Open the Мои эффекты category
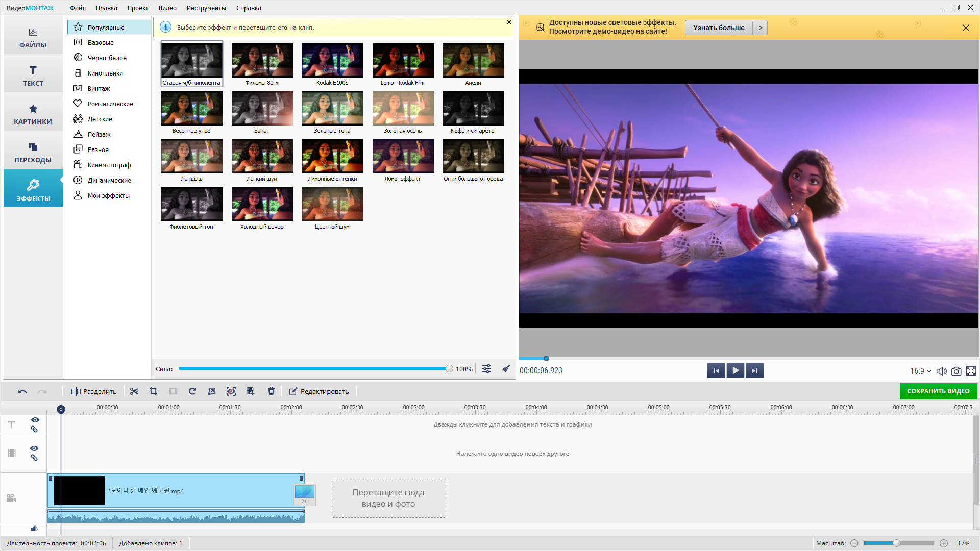The height and width of the screenshot is (551, 980). 109,195
